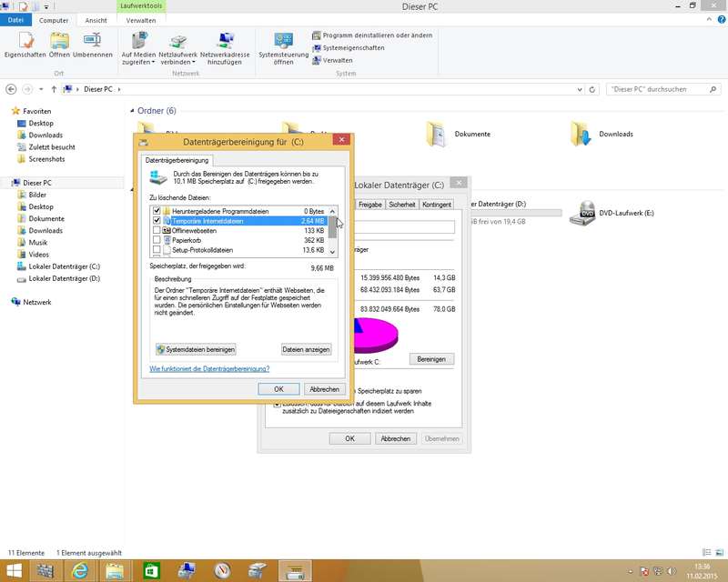
Task: Click Dateien anzeigen button
Action: pos(307,349)
